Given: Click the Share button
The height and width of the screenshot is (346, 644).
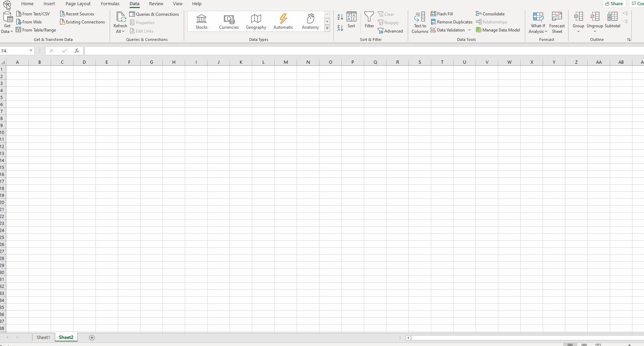Looking at the screenshot, I should [614, 3].
